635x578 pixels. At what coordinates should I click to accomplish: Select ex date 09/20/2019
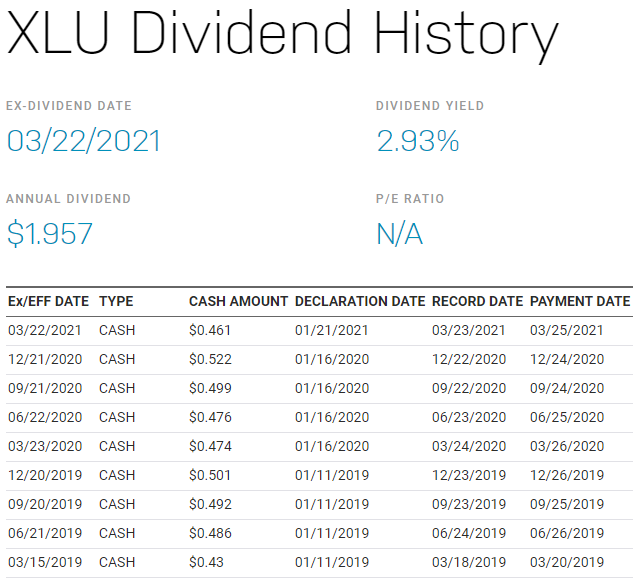(45, 504)
